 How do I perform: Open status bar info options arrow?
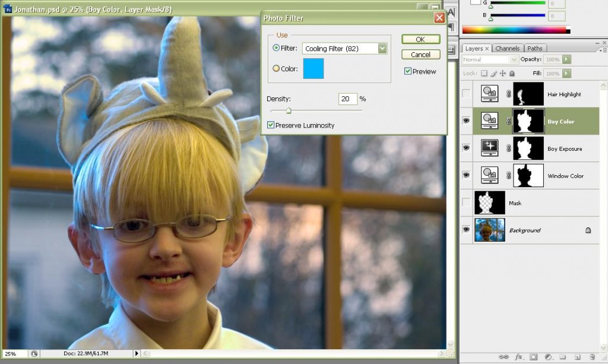click(x=136, y=353)
